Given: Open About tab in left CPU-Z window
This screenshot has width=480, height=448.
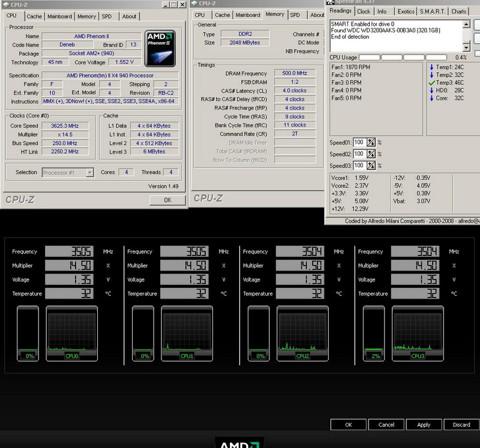Looking at the screenshot, I should click(129, 17).
